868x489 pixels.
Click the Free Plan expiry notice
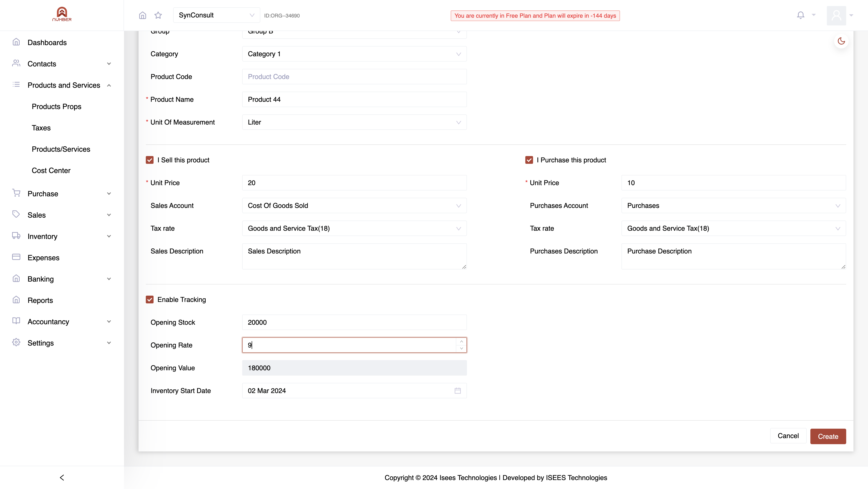coord(535,16)
